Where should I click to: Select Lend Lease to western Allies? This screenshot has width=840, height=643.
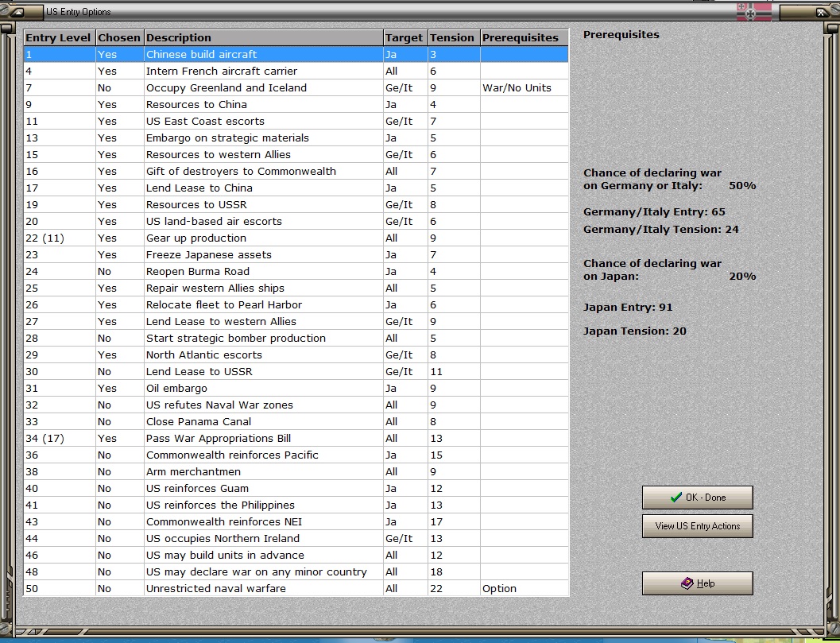click(x=296, y=321)
